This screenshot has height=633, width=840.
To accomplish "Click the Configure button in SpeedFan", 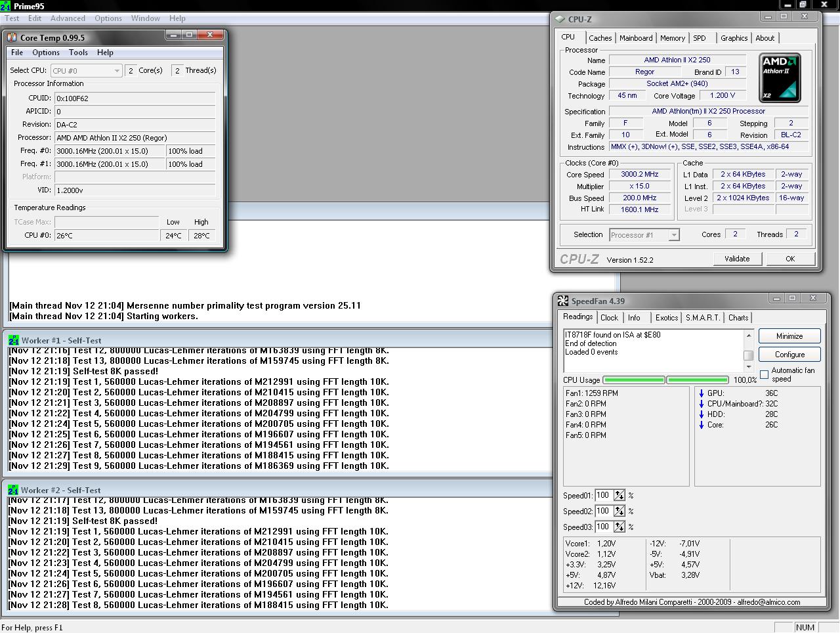I will point(789,355).
